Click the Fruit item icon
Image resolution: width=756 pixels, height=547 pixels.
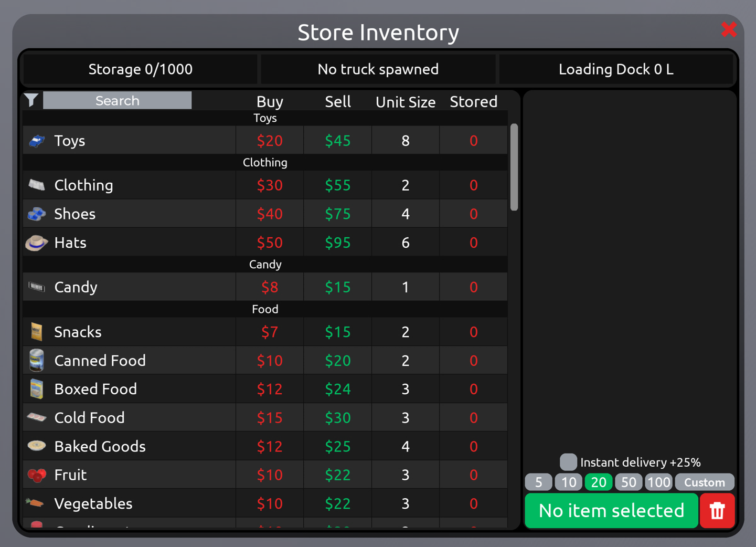[x=37, y=475]
